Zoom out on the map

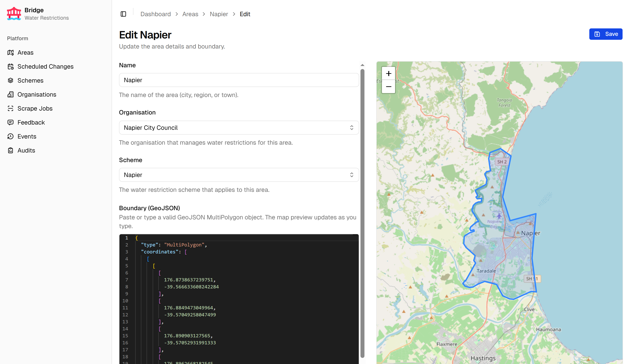(x=388, y=87)
